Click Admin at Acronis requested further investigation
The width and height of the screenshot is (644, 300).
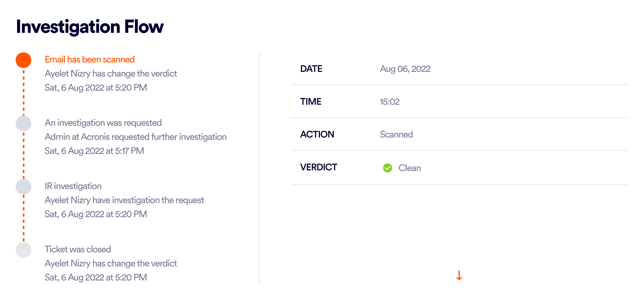pyautogui.click(x=136, y=137)
